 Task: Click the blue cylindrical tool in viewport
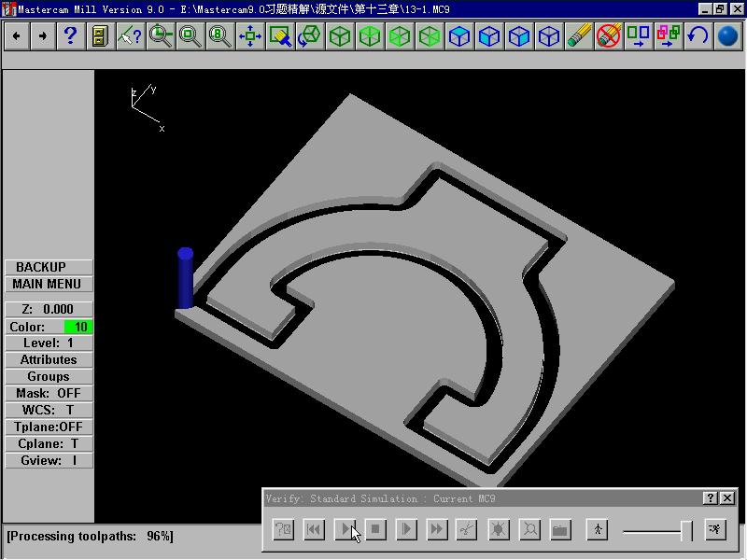pos(185,278)
